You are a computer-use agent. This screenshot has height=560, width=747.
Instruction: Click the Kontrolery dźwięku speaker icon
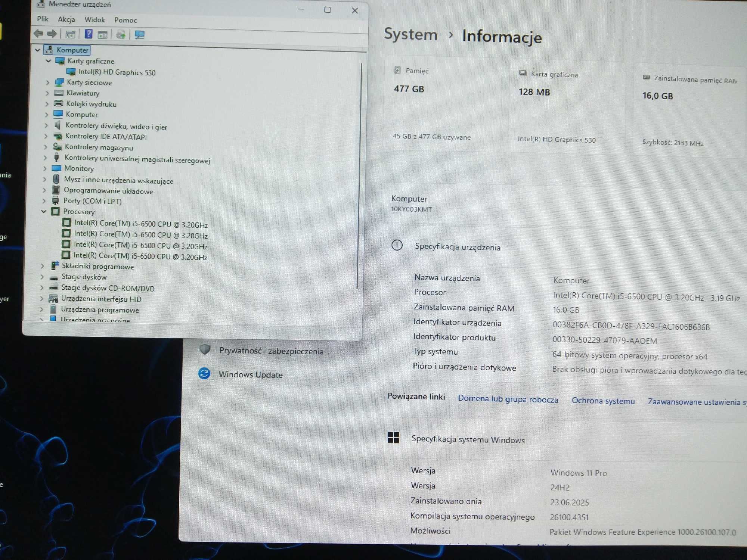click(x=58, y=125)
